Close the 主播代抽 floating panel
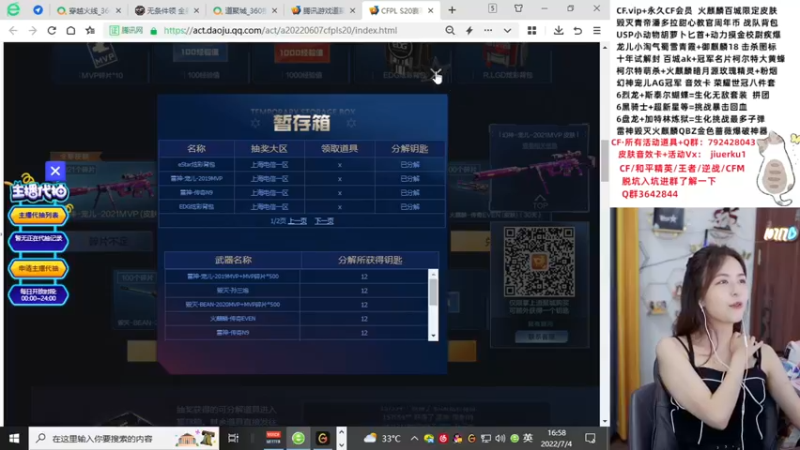 point(55,171)
